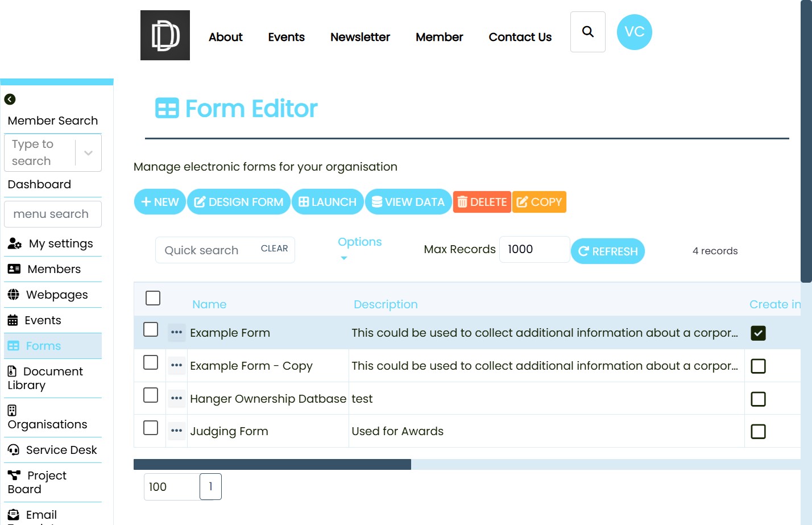The image size is (812, 525).
Task: Click the magnifier search icon in header
Action: 587,32
